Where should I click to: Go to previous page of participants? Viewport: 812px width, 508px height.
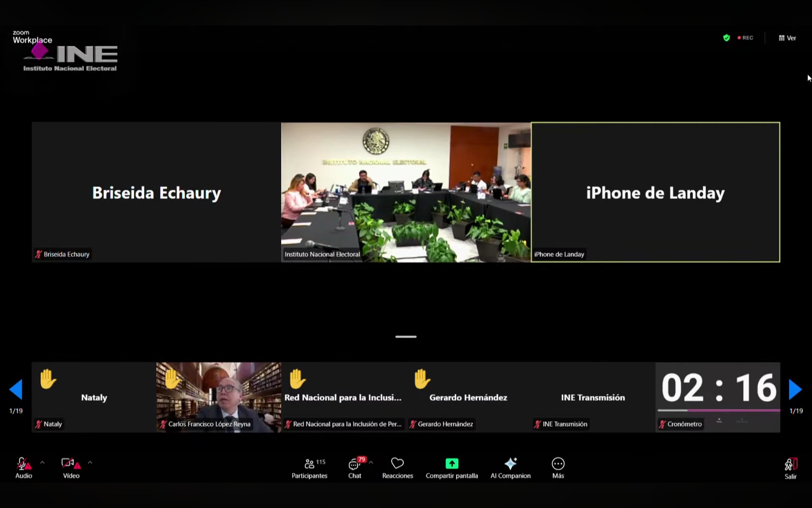(x=16, y=390)
